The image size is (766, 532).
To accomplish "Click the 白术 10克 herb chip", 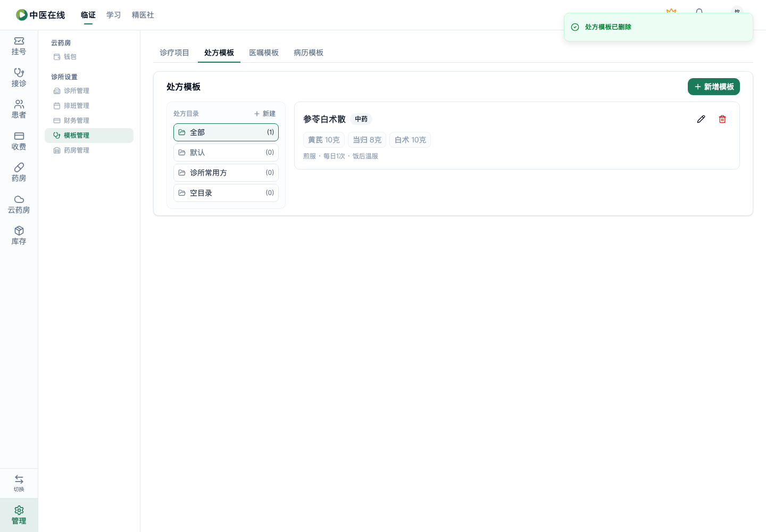I will [410, 140].
